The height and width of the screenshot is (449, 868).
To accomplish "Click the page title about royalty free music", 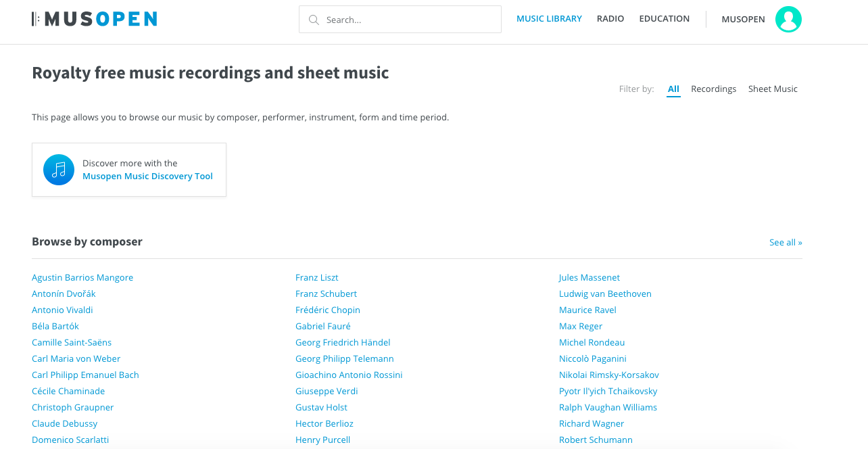I will click(x=210, y=73).
